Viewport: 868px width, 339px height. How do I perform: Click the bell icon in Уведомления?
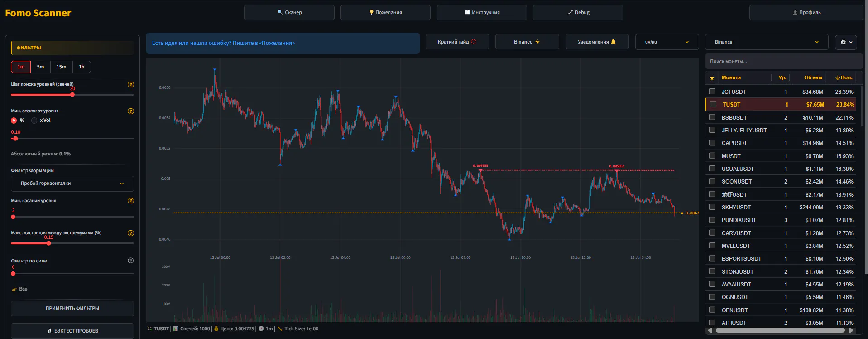614,42
